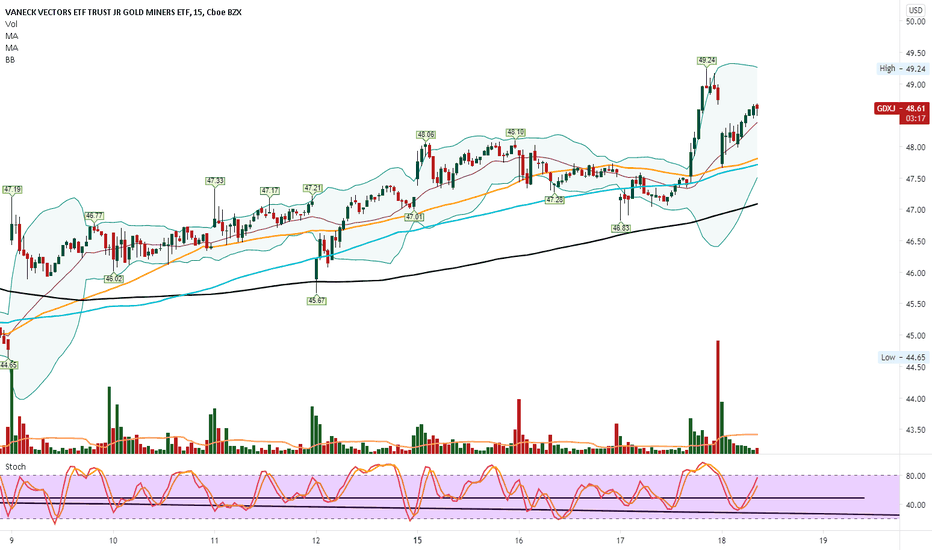This screenshot has height=550, width=932.
Task: Click the 48.10 peak marker
Action: click(x=515, y=132)
